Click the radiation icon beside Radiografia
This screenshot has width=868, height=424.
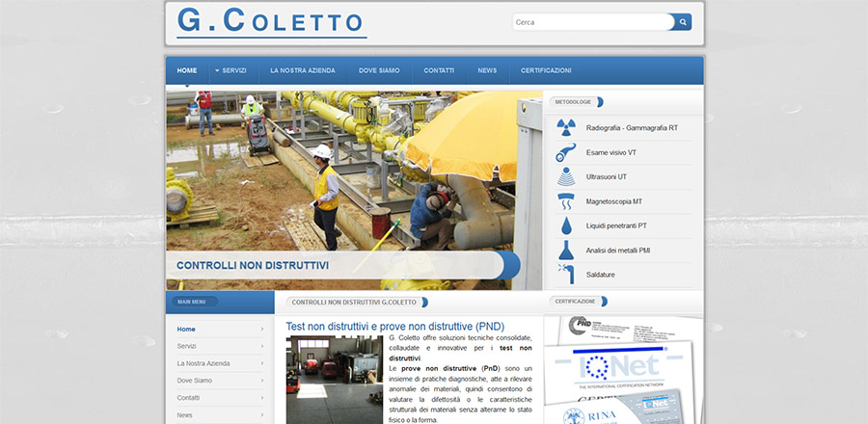[x=566, y=127]
